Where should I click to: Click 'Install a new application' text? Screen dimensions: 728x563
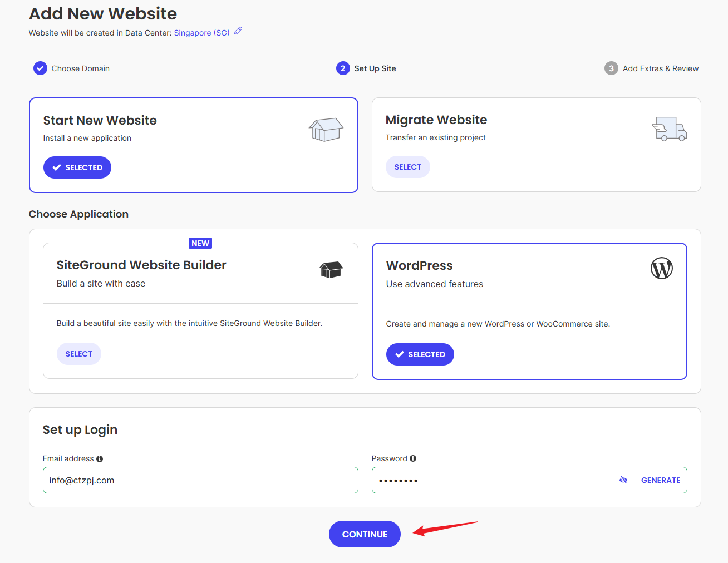pyautogui.click(x=87, y=138)
